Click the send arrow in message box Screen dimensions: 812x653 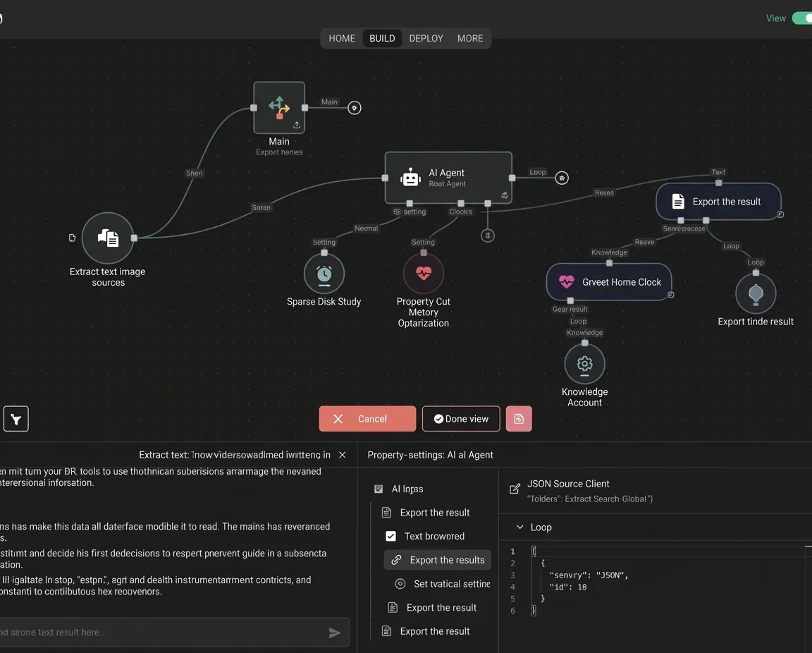335,633
